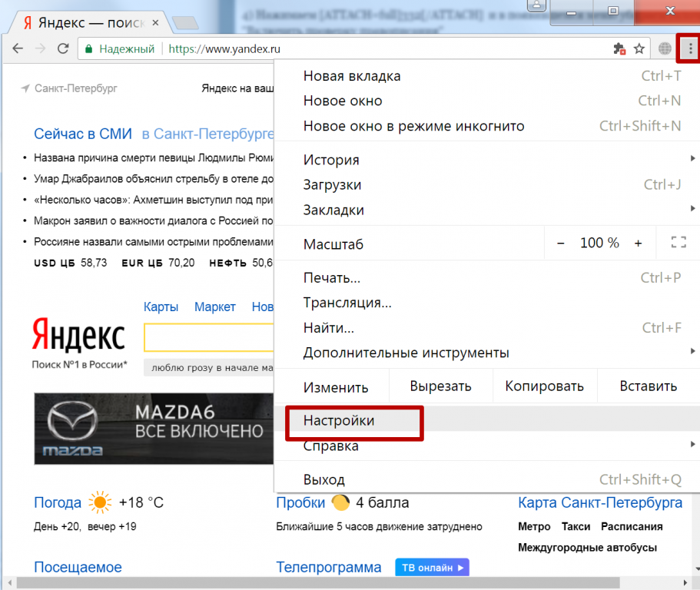The height and width of the screenshot is (590, 700).
Task: Click the location arrow near Санкт-Петербург
Action: pyautogui.click(x=25, y=88)
